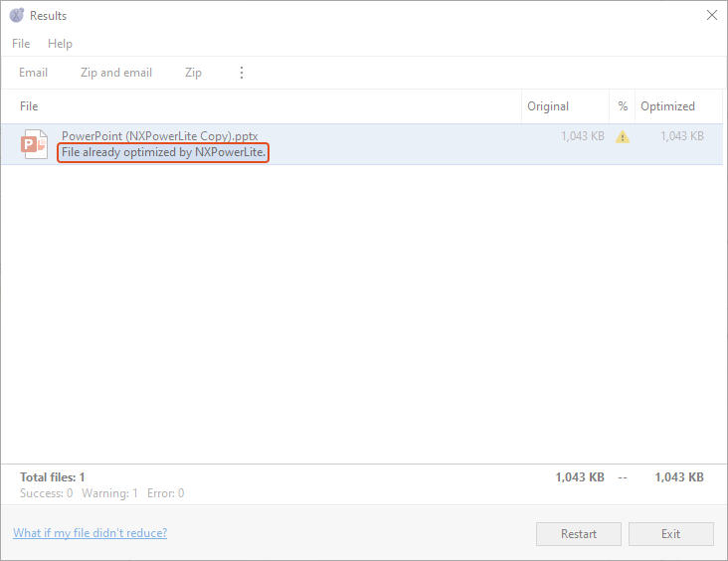Click the 'Success: 0' status text
The width and height of the screenshot is (728, 561).
click(x=47, y=493)
